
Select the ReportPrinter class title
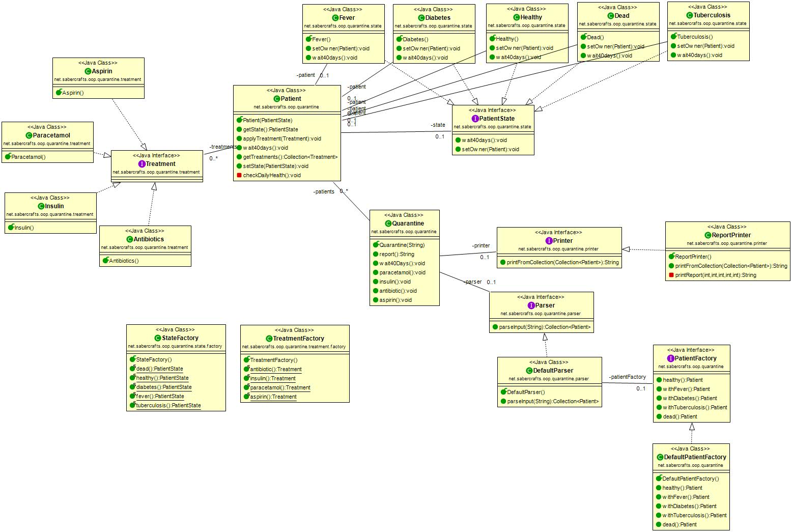pyautogui.click(x=731, y=236)
